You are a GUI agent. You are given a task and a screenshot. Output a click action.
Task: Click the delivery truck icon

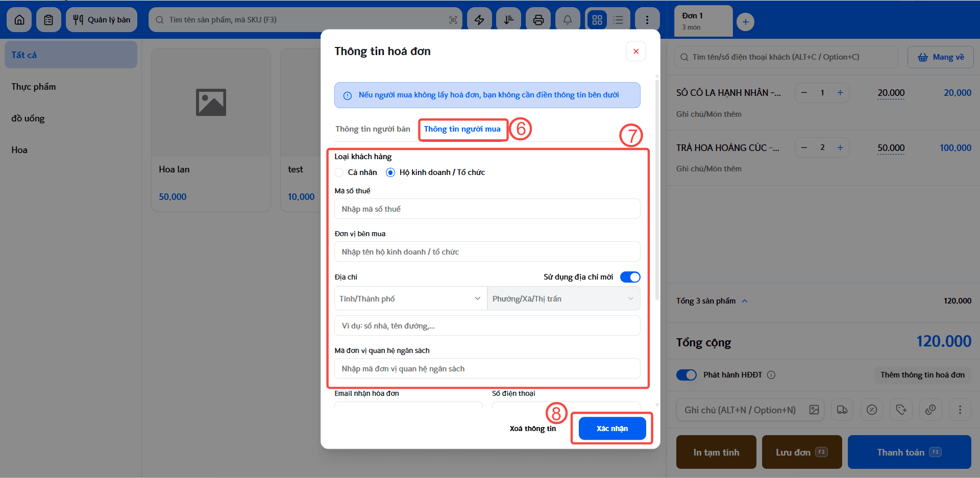[x=842, y=410]
